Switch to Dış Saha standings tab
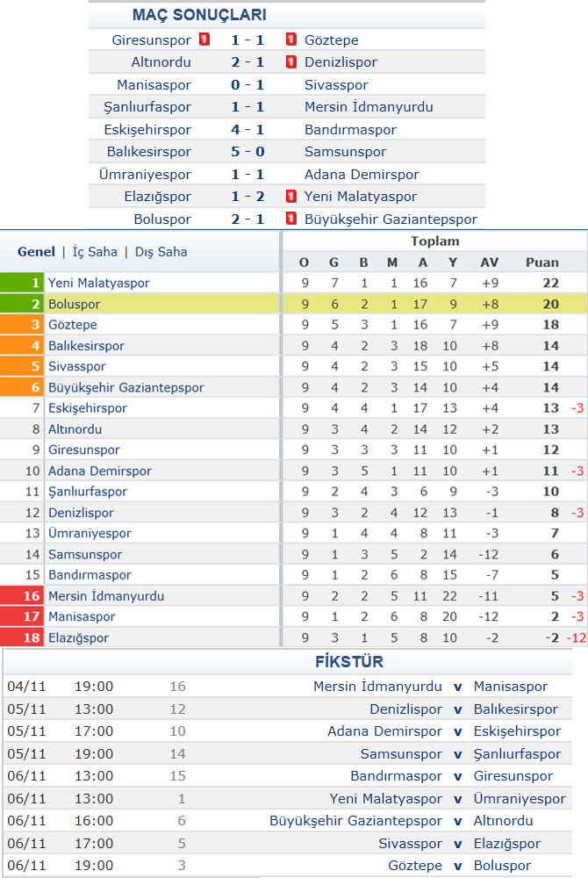588x878 pixels. 161,252
